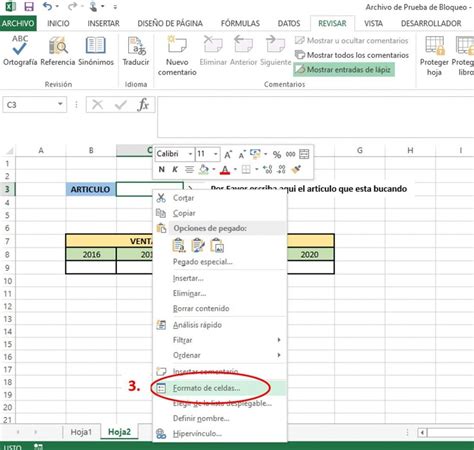
Task: Select the ARTICULO cell
Action: pyautogui.click(x=91, y=189)
